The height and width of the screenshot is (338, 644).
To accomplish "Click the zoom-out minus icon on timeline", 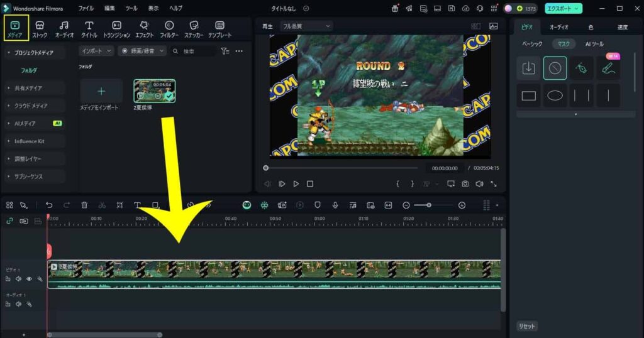I will pos(406,205).
